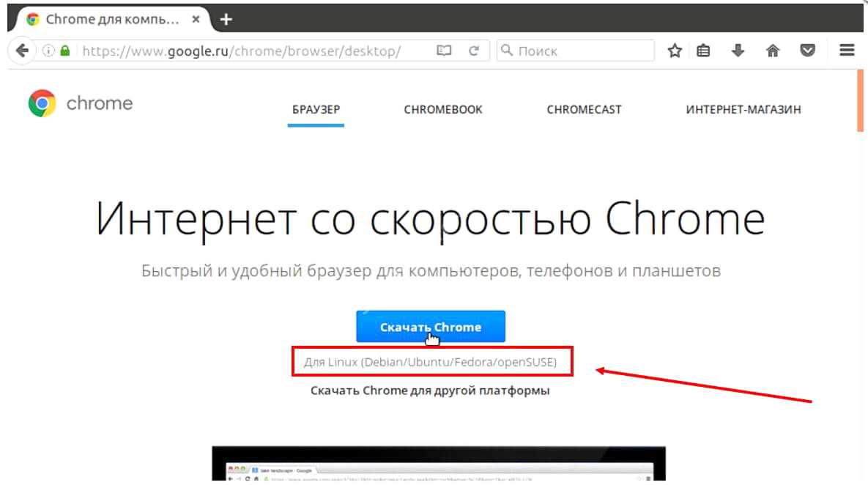Open the CHROMECAST navigation tab
The height and width of the screenshot is (485, 868).
pyautogui.click(x=584, y=110)
